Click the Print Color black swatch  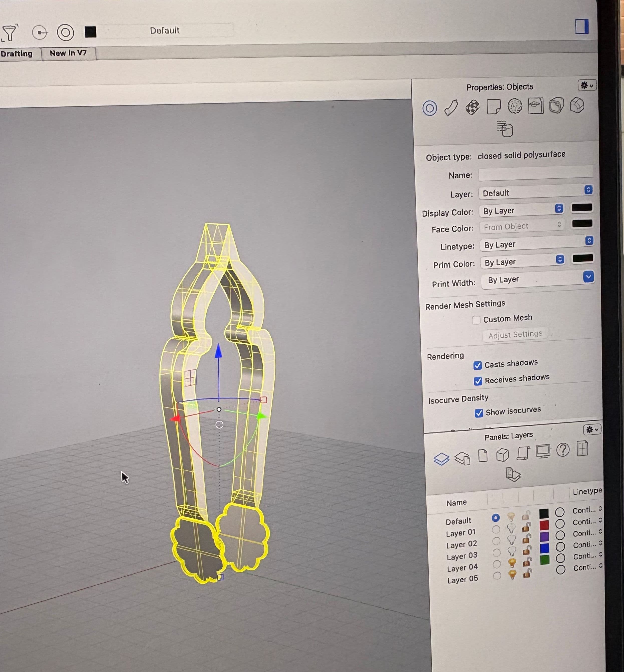click(583, 258)
